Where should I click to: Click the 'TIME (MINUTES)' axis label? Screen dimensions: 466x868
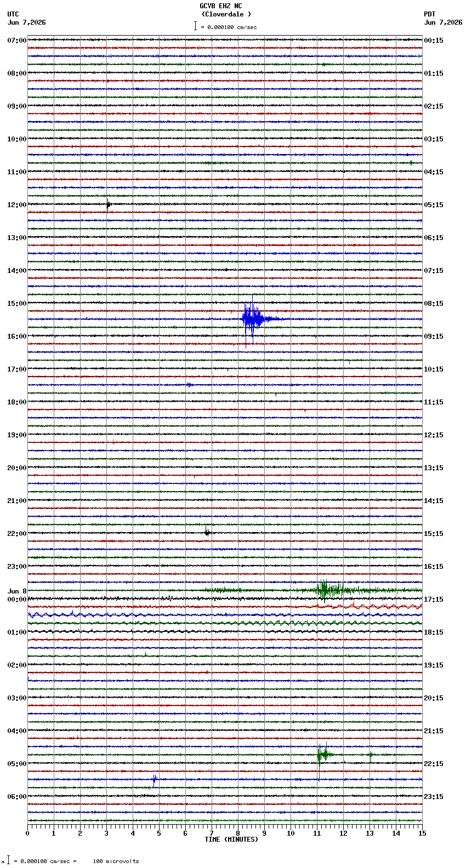(231, 840)
